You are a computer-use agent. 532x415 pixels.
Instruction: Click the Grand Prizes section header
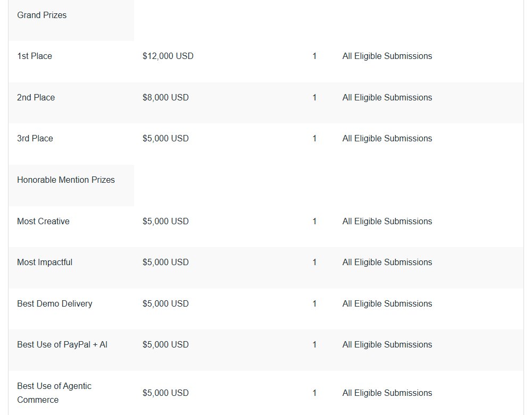point(41,15)
